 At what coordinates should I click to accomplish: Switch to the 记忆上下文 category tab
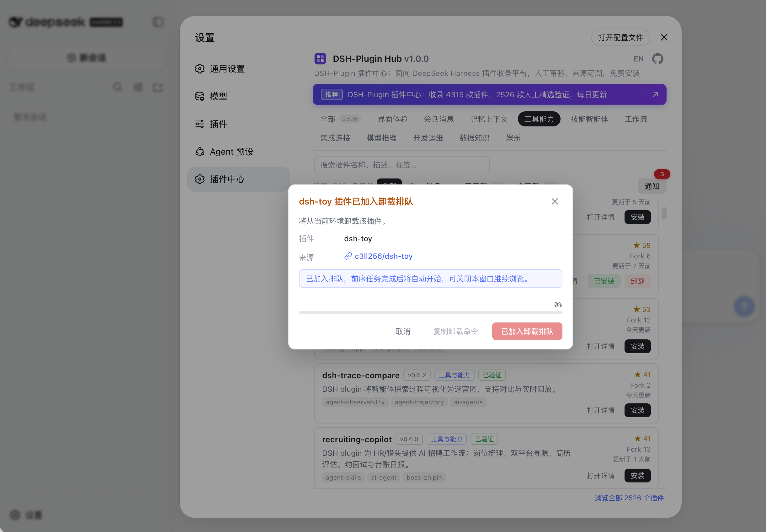pos(489,119)
